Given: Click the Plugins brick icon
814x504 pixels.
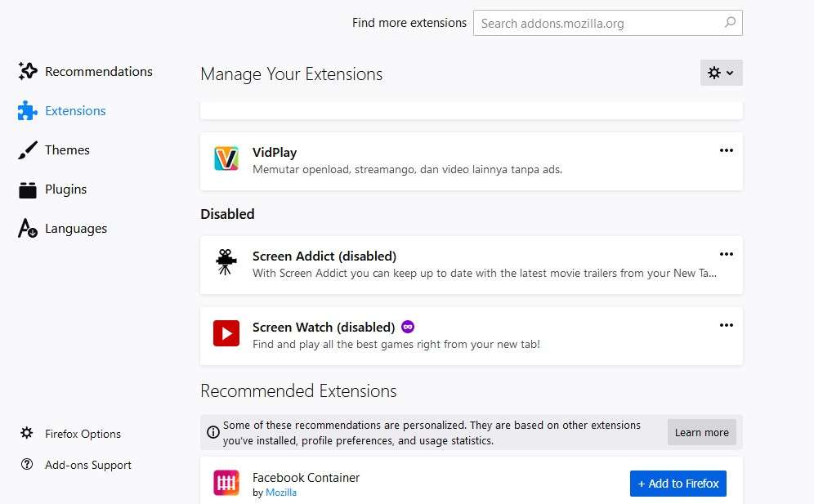Looking at the screenshot, I should tap(28, 190).
